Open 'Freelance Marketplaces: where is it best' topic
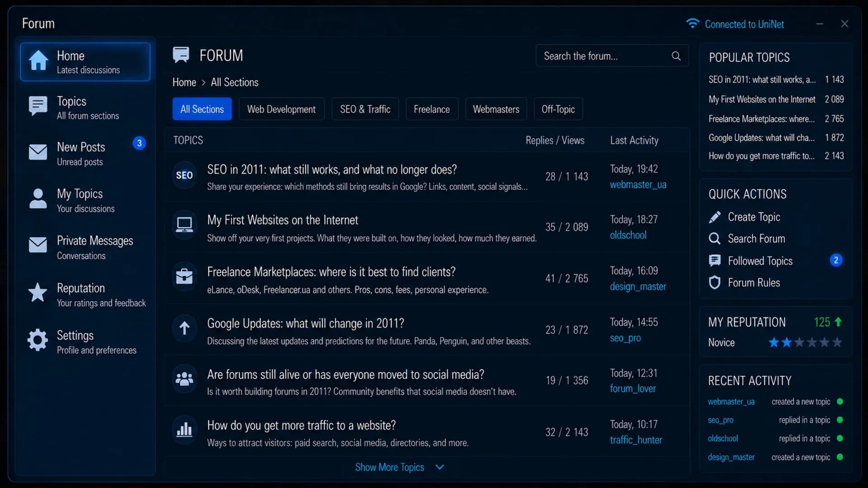This screenshot has width=868, height=488. (331, 272)
